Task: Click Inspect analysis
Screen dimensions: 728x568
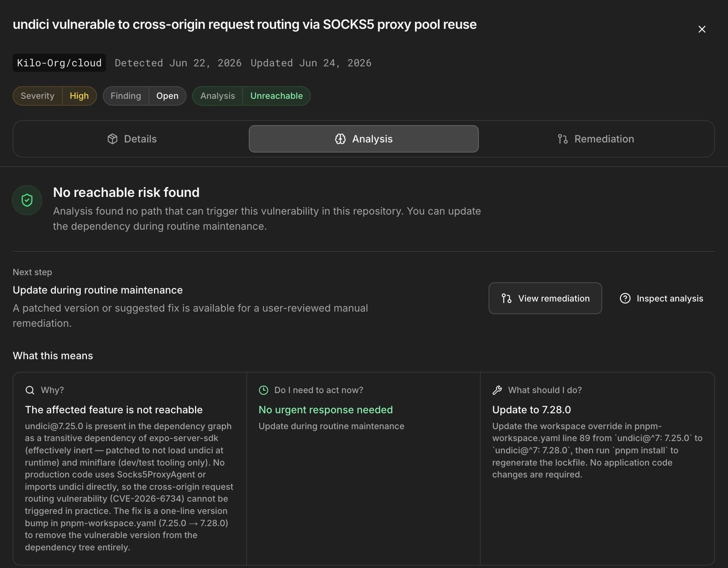Action: coord(661,298)
